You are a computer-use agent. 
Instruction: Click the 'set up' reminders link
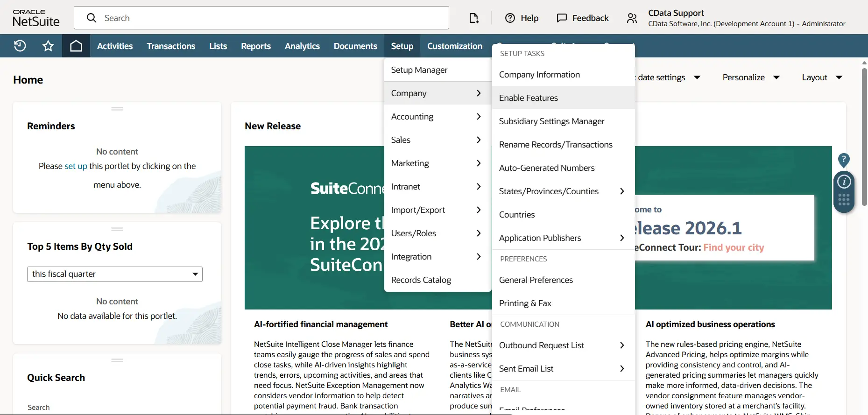(76, 166)
